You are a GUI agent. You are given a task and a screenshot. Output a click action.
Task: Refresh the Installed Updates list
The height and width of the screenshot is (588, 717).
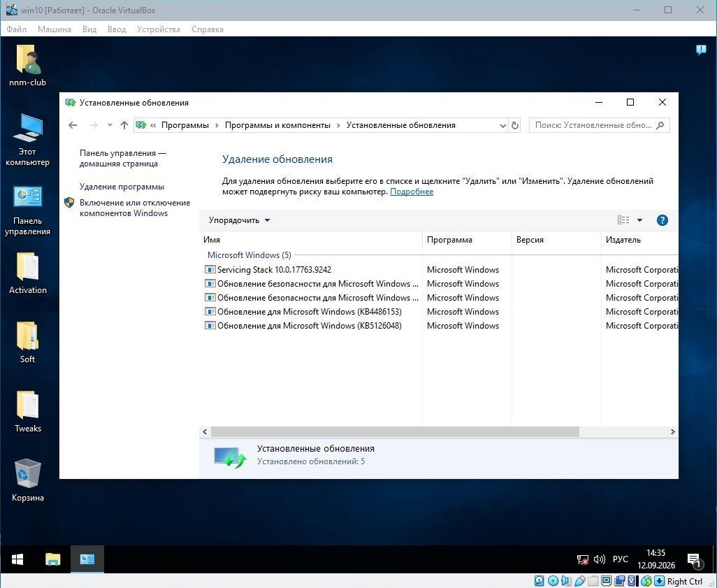coord(515,125)
